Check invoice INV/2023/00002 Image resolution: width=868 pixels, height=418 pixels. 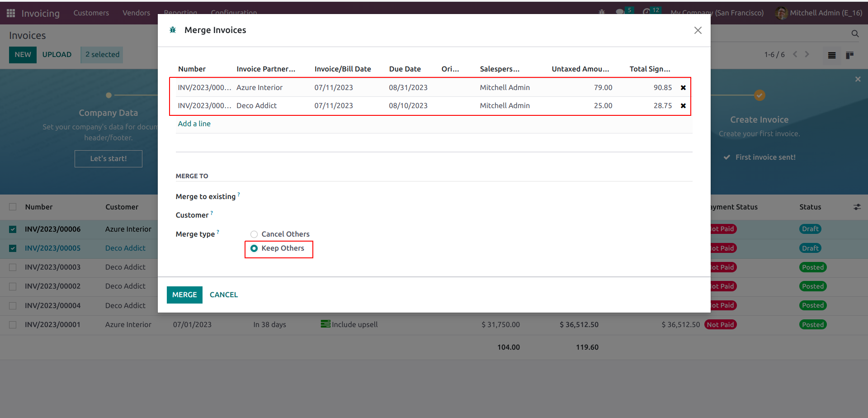click(x=13, y=286)
